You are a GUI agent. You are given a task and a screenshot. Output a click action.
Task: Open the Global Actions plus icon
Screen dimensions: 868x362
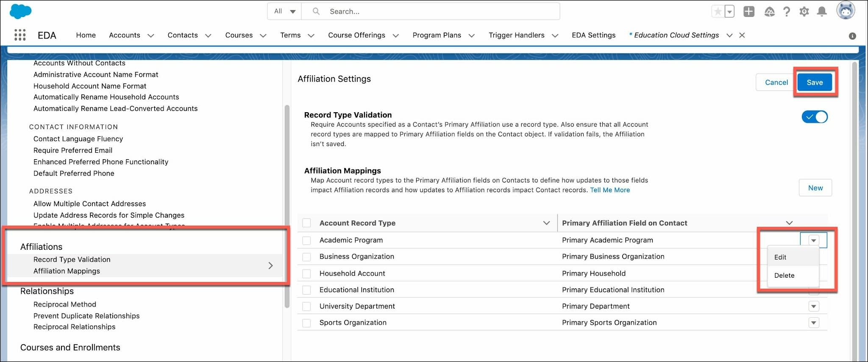pos(749,11)
